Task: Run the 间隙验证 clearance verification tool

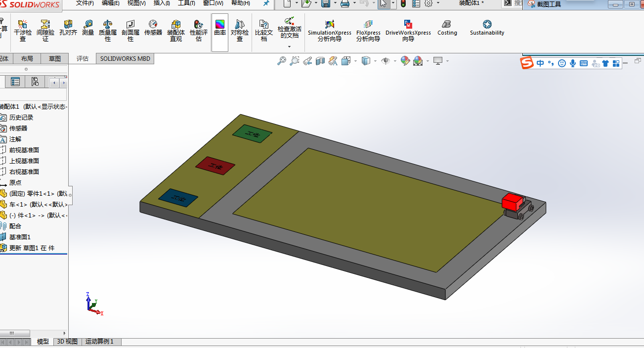Action: point(45,31)
